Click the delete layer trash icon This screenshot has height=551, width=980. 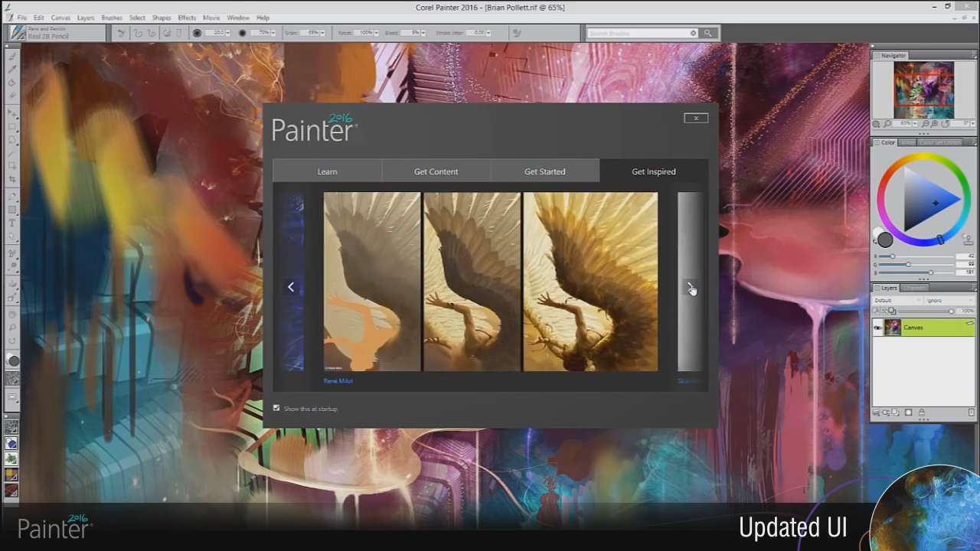(x=972, y=412)
